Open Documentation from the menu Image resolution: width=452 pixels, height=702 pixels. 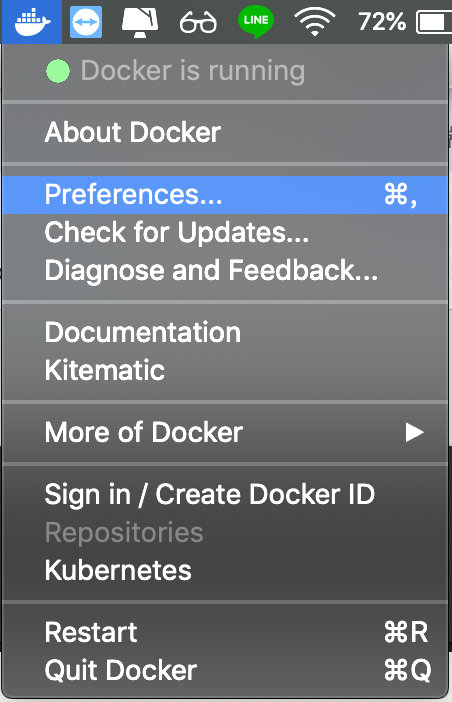(225, 332)
